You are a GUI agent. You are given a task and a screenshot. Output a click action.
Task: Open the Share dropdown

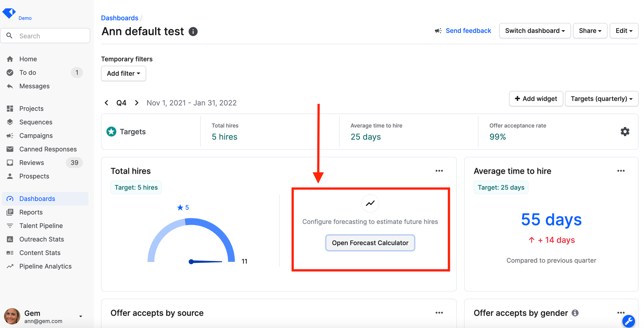(590, 31)
